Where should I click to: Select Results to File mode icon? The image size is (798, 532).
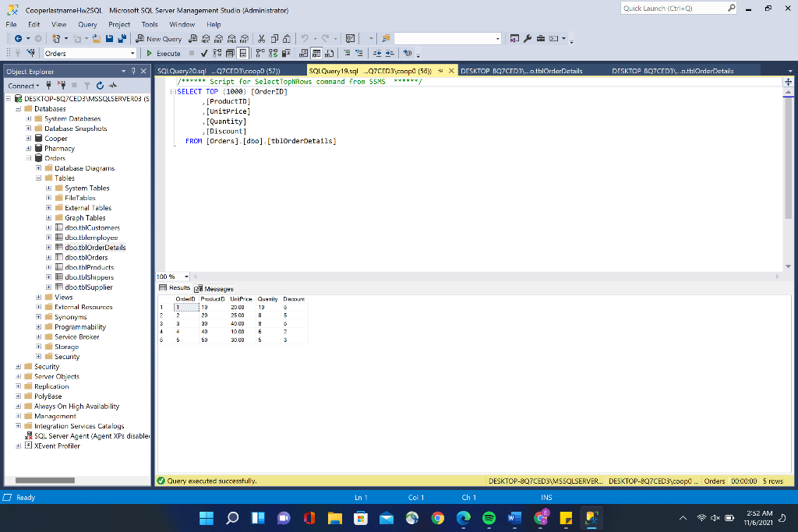pos(330,54)
